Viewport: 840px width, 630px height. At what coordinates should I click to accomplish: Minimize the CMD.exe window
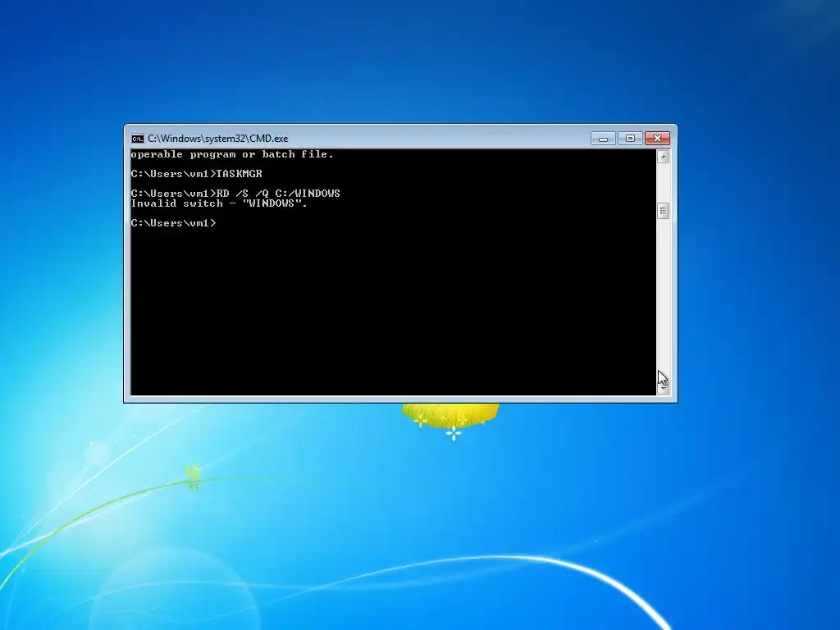(x=603, y=139)
